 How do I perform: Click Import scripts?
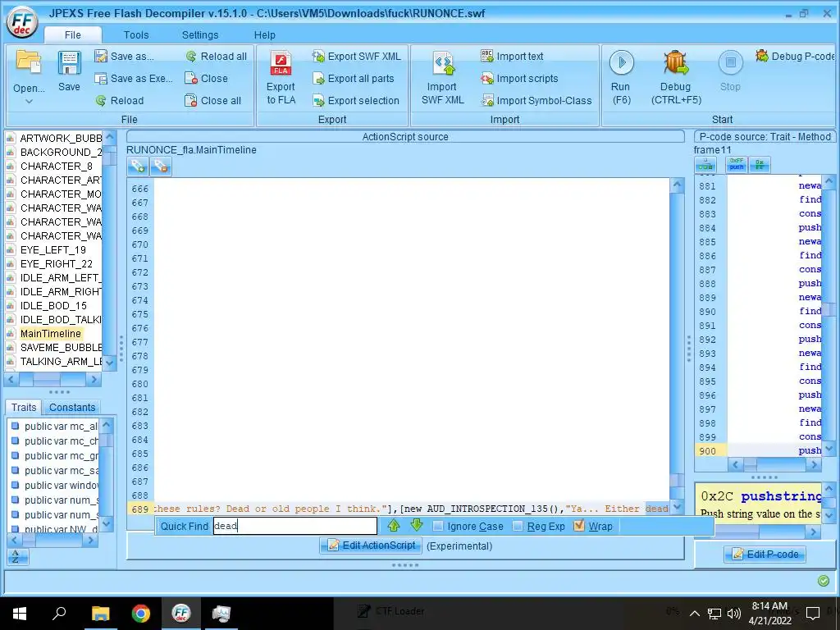point(519,78)
